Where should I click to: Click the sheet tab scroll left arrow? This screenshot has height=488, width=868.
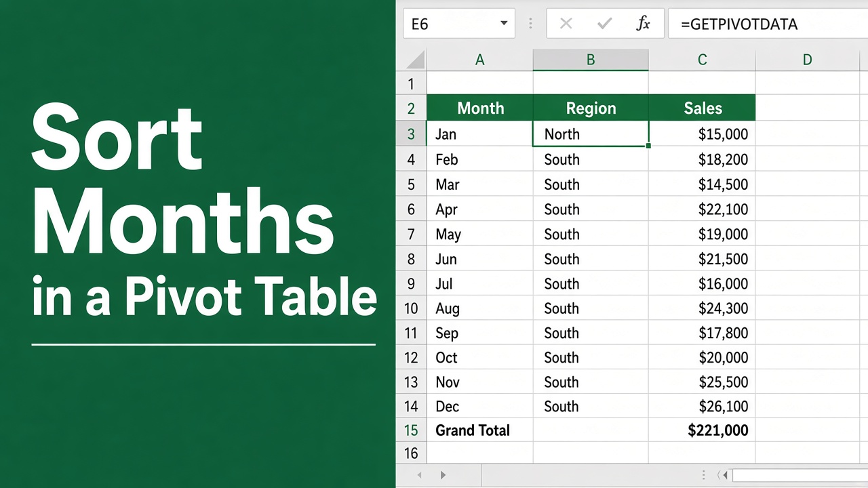tap(420, 475)
